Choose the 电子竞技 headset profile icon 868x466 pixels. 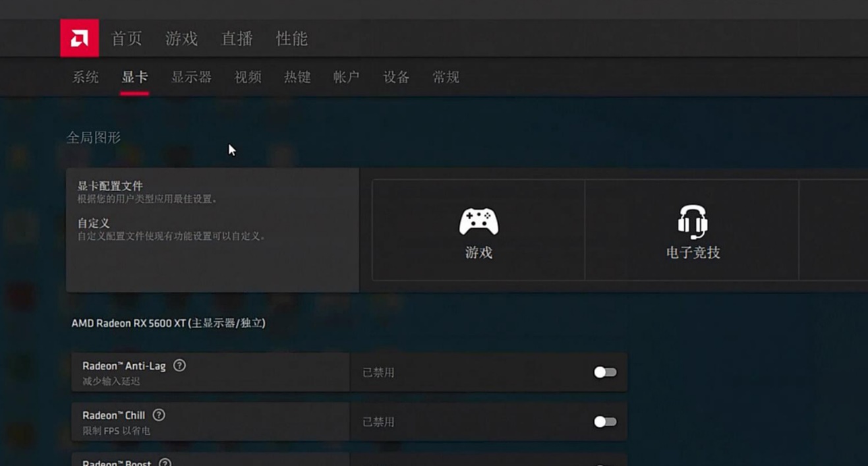(692, 221)
